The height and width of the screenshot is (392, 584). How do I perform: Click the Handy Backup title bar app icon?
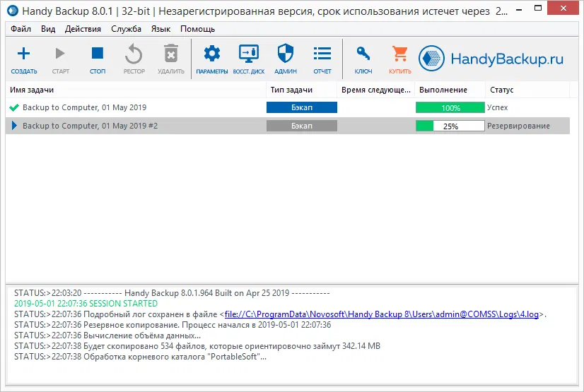[13, 11]
